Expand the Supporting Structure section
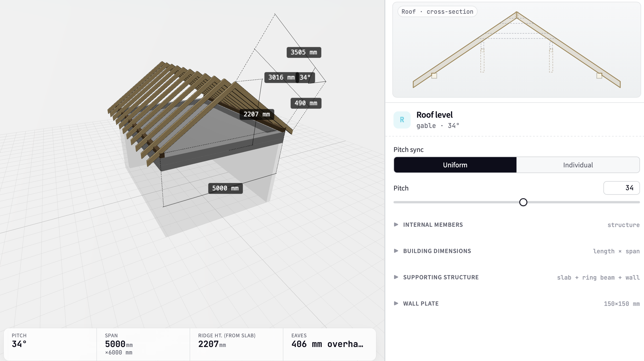Image resolution: width=644 pixels, height=361 pixels. (x=516, y=277)
